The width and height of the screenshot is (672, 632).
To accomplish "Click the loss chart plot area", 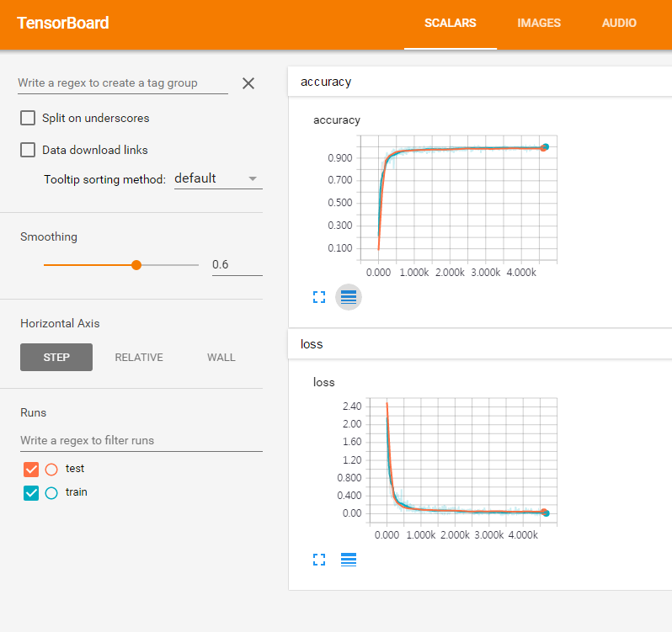I will (463, 460).
